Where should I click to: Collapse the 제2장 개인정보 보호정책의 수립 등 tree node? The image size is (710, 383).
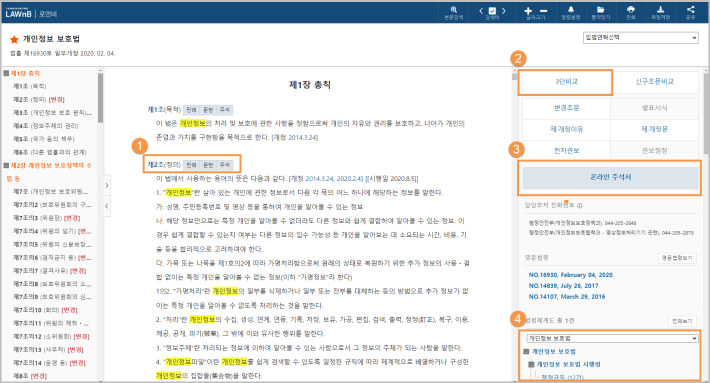tap(6, 165)
